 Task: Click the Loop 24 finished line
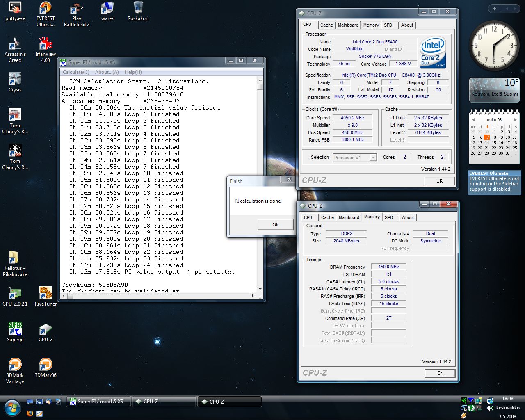pyautogui.click(x=126, y=265)
